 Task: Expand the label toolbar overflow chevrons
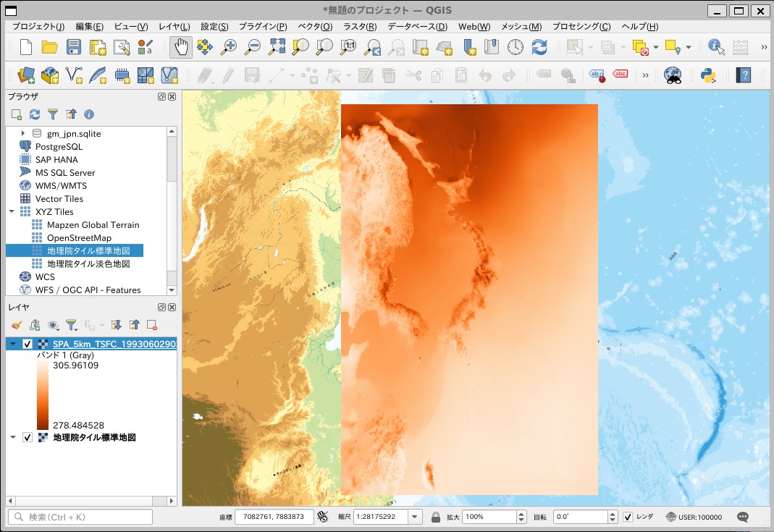(645, 75)
